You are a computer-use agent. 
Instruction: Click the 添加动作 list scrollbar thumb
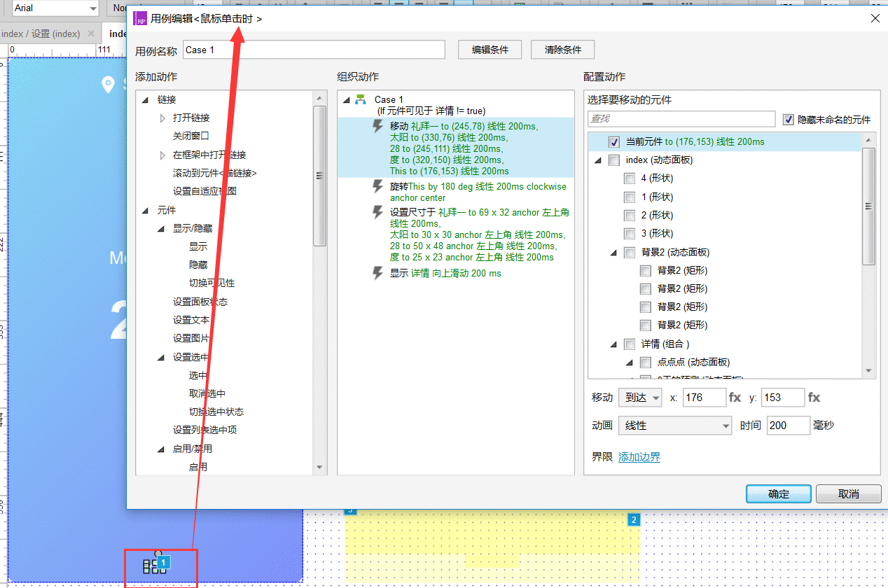pos(319,176)
